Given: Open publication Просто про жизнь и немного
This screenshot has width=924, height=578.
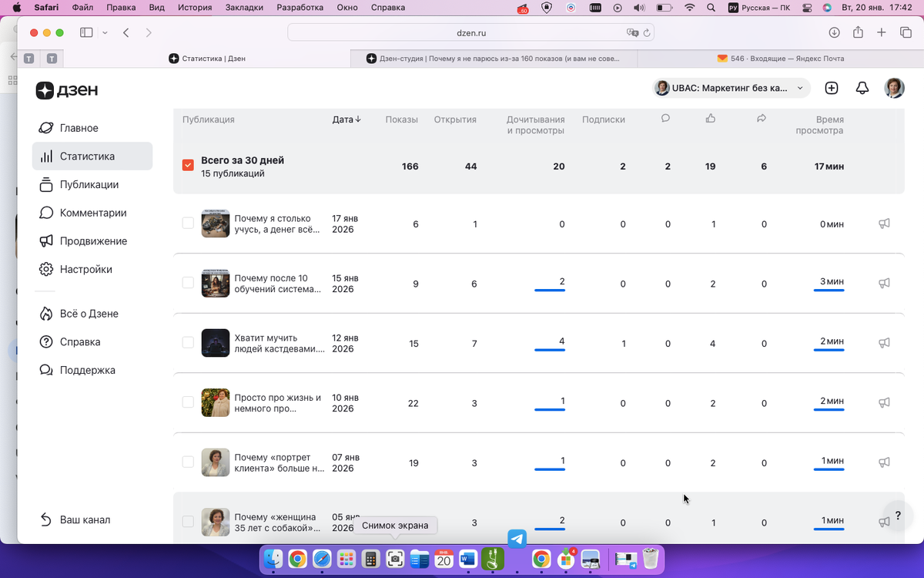Looking at the screenshot, I should 278,403.
